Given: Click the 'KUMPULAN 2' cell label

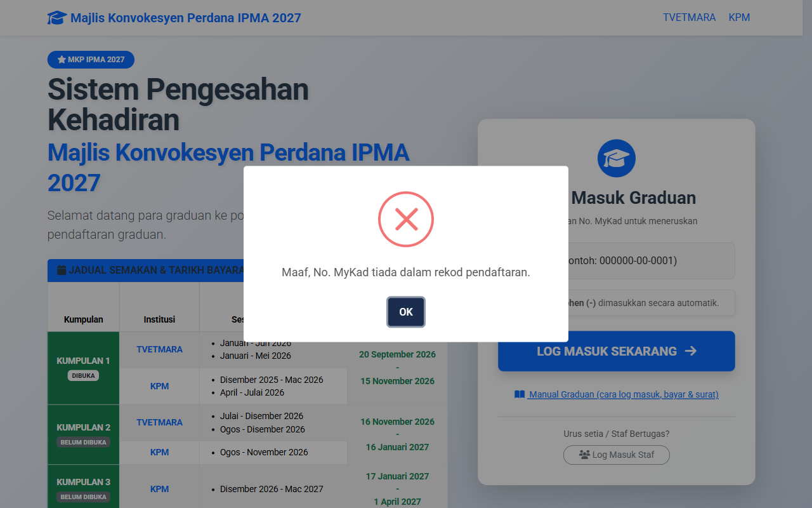Looking at the screenshot, I should pyautogui.click(x=83, y=427).
